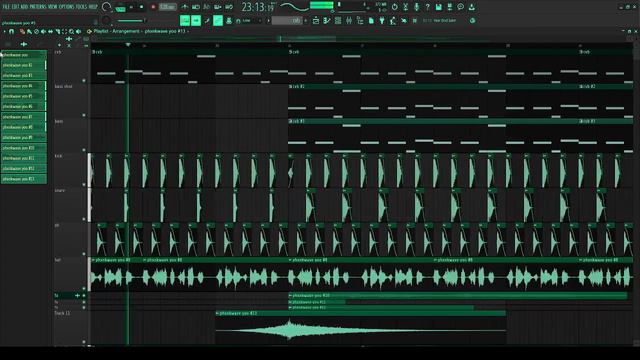
Task: Click the question mark help icon
Action: 427,7
